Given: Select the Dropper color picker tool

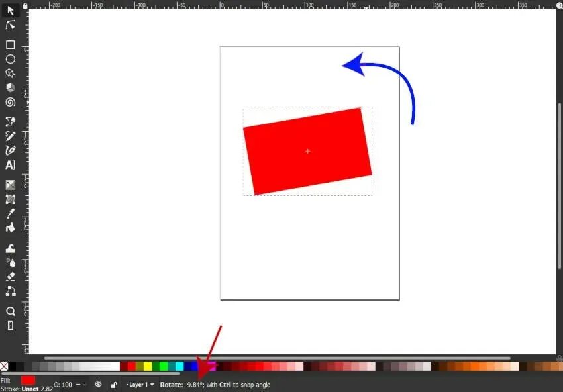Looking at the screenshot, I should [10, 214].
